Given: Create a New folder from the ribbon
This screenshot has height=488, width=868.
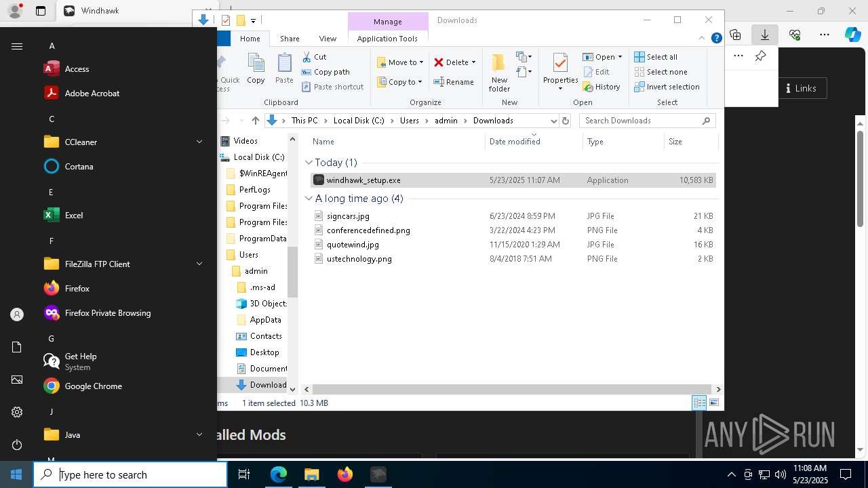Looking at the screenshot, I should pos(499,72).
